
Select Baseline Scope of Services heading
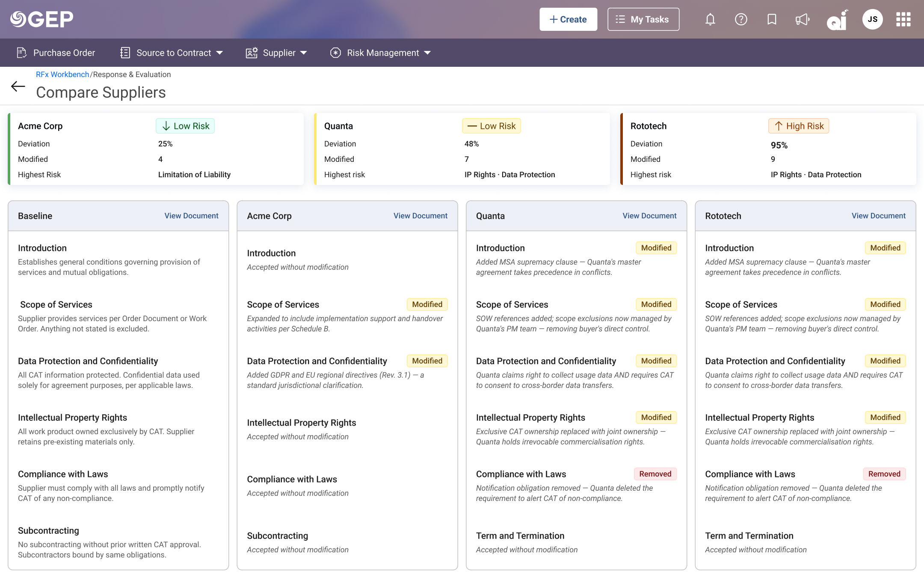56,304
